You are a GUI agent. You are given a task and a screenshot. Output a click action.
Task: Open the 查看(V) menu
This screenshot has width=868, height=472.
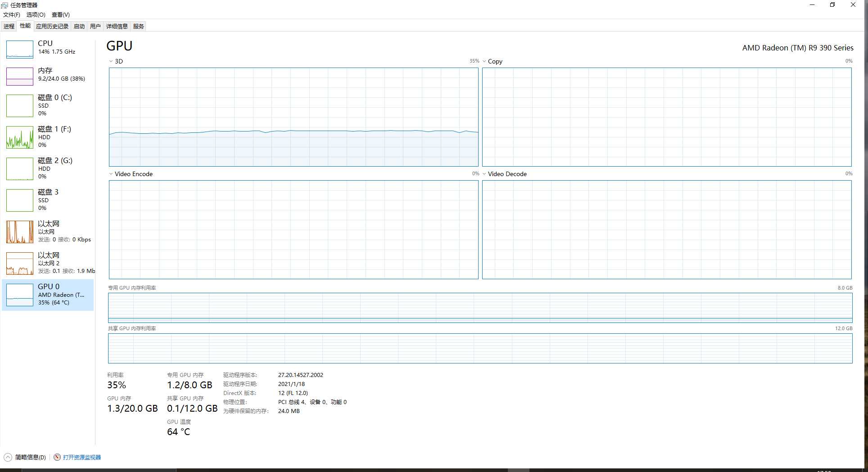tap(61, 15)
